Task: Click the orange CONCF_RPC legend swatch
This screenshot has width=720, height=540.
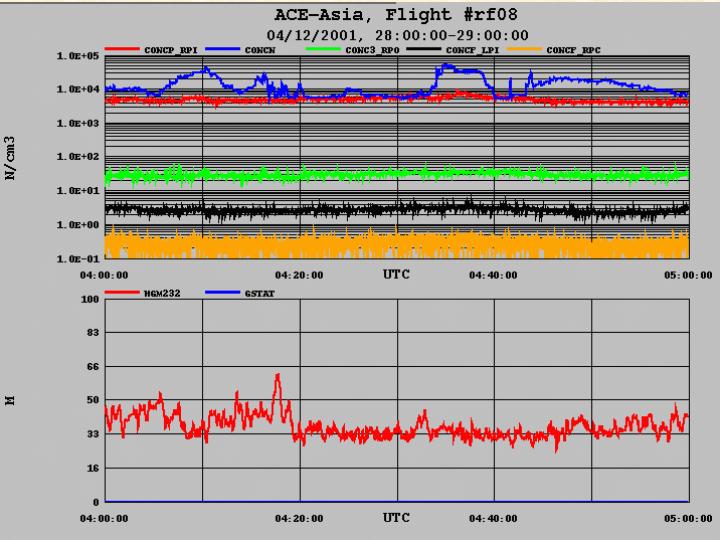Action: click(x=524, y=49)
